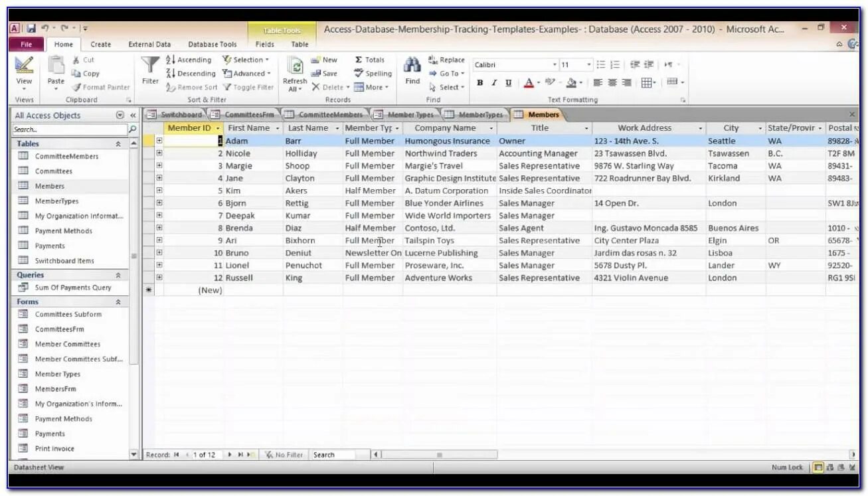
Task: Align text left
Action: (597, 83)
